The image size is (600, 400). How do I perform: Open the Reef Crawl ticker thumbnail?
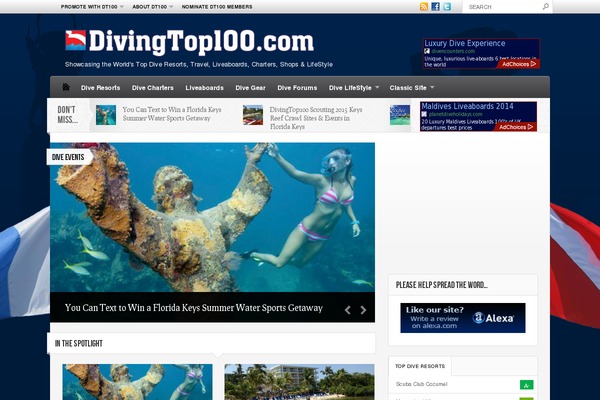coord(253,115)
